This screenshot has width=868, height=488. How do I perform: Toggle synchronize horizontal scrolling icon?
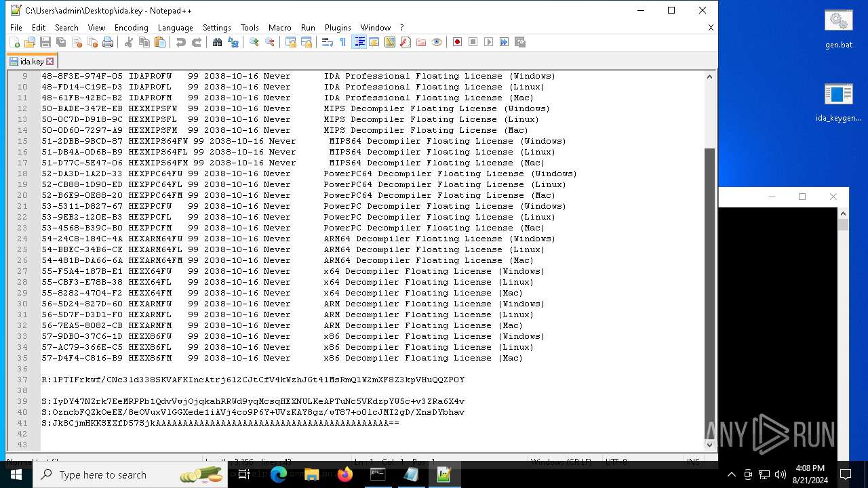coord(307,42)
